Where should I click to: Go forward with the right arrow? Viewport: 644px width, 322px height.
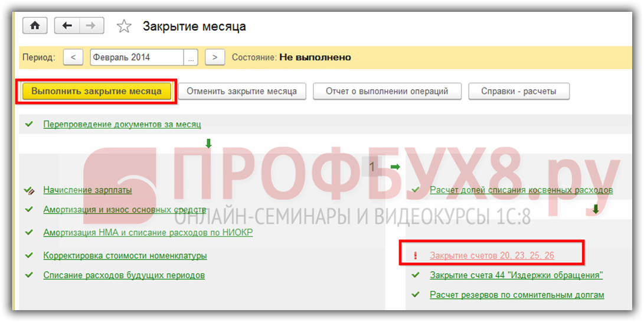tap(91, 26)
